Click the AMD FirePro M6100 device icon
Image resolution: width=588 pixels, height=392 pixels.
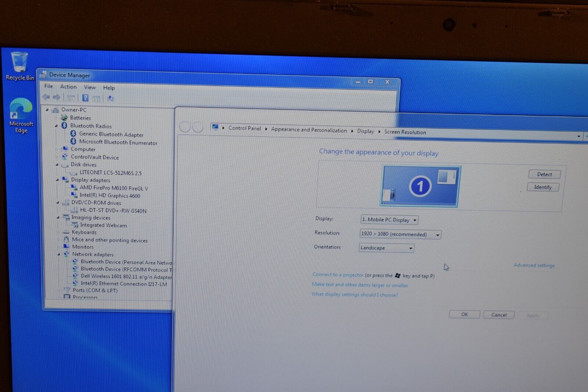[x=74, y=187]
